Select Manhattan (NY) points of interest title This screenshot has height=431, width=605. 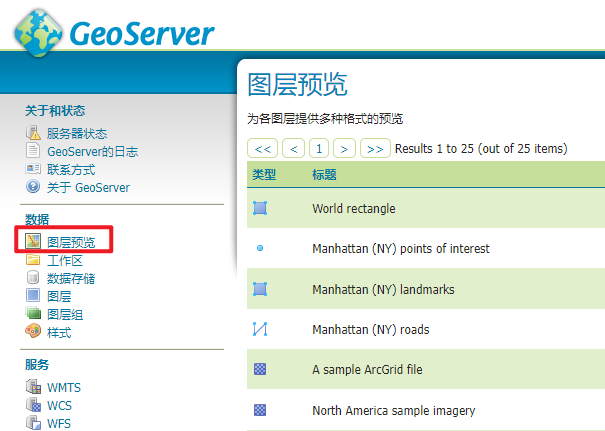pyautogui.click(x=401, y=248)
